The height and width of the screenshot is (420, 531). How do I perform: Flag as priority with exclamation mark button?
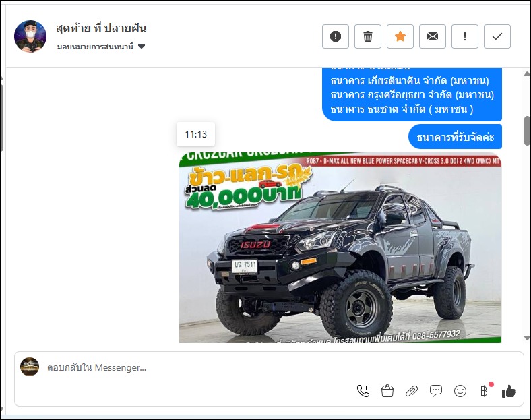pos(465,36)
